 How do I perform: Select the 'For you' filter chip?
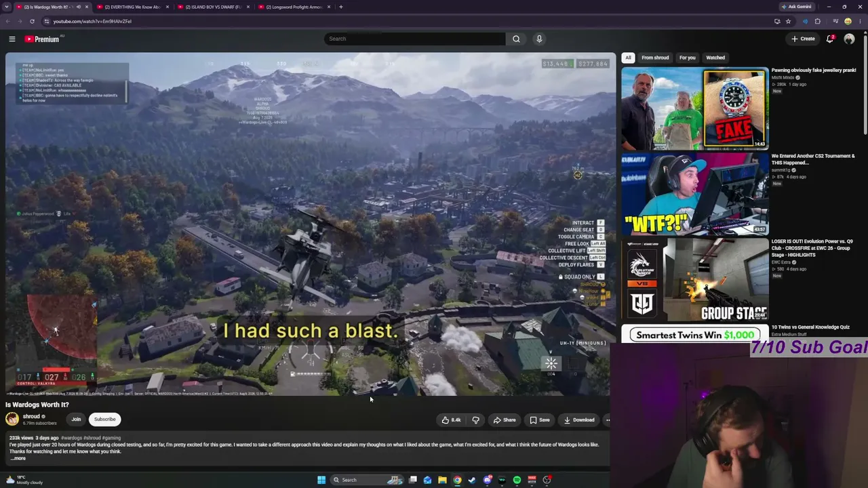click(687, 58)
